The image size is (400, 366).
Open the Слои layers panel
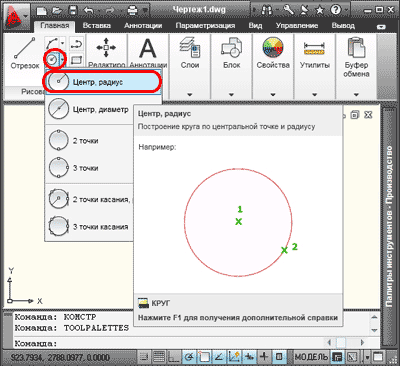(190, 53)
